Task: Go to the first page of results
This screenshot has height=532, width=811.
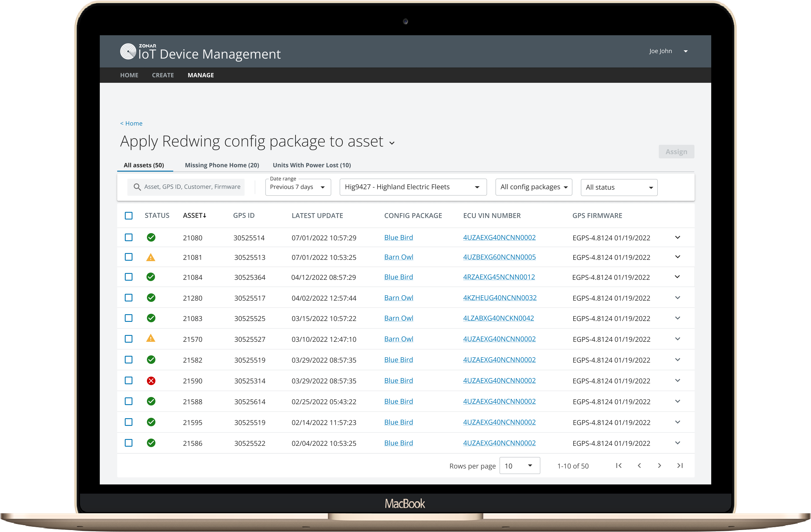Action: 619,466
